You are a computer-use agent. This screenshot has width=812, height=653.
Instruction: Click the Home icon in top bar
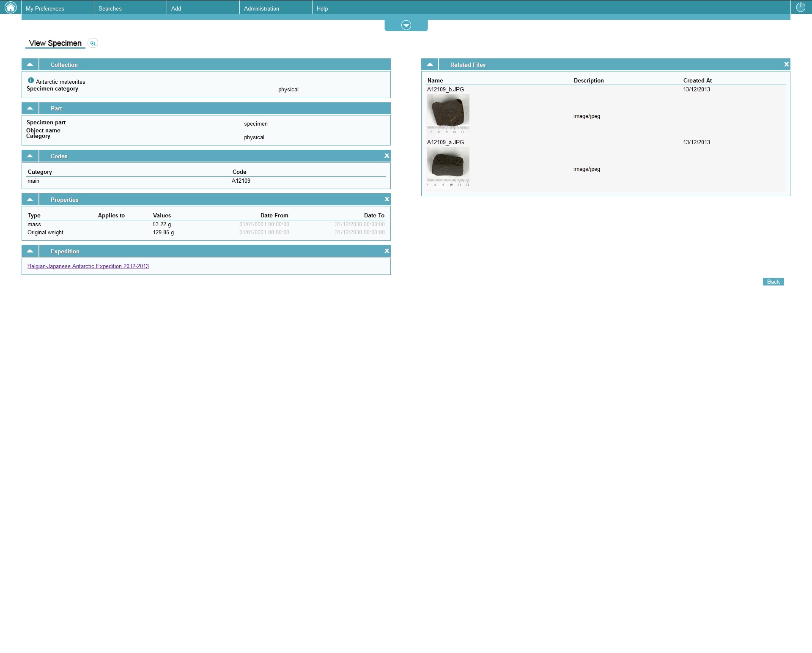10,7
